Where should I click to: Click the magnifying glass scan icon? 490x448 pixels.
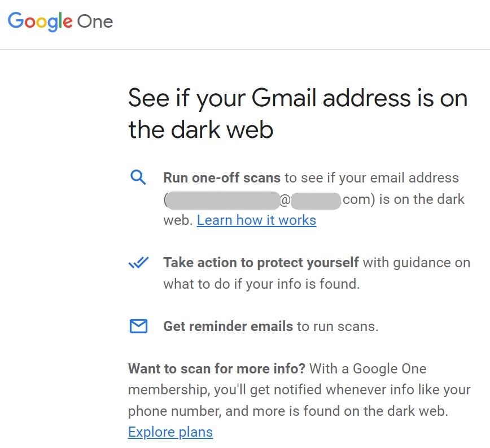(138, 177)
